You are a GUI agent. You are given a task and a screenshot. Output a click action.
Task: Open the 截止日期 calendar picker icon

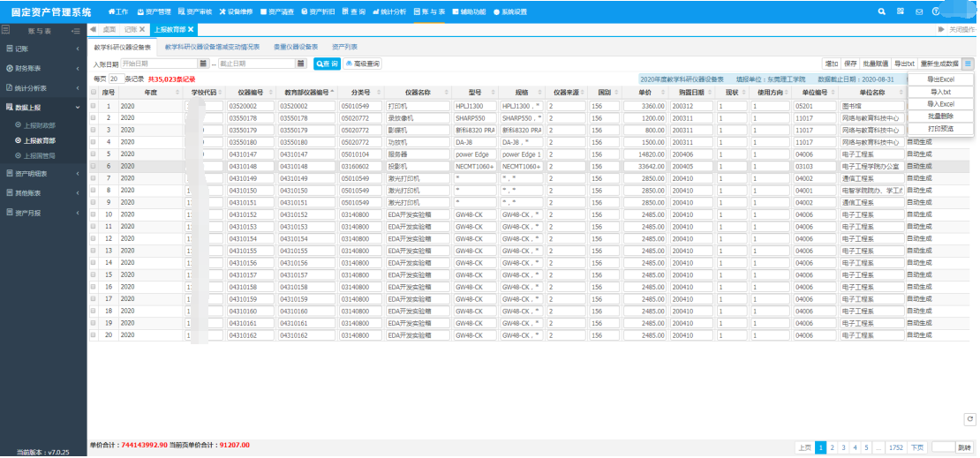301,64
